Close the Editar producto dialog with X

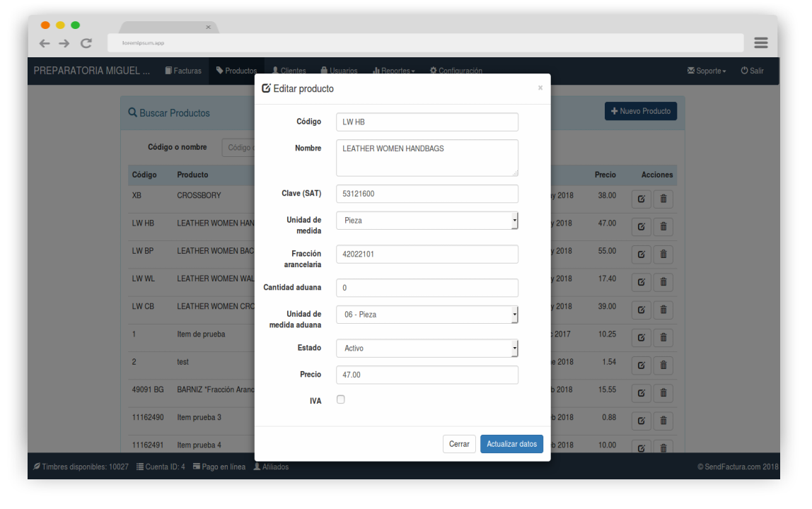point(540,88)
